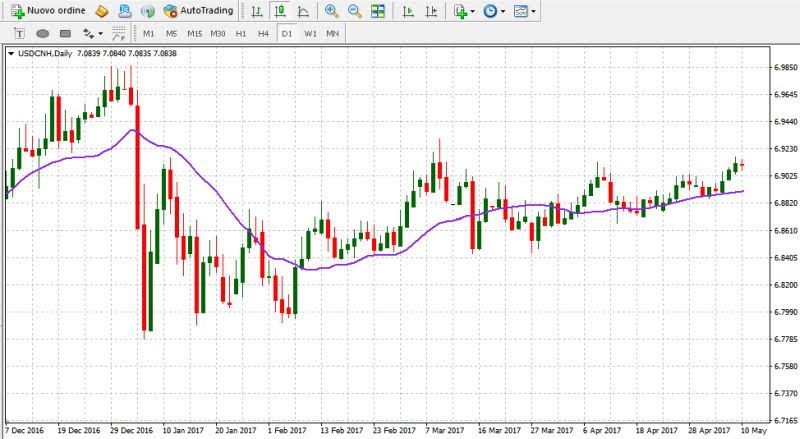Select the text label drawing tool
800x439 pixels.
click(19, 33)
